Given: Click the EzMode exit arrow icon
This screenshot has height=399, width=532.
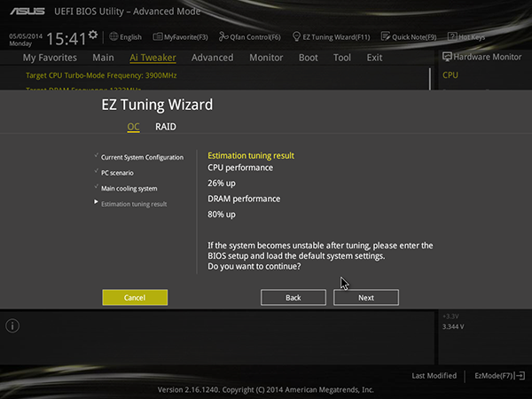Looking at the screenshot, I should pyautogui.click(x=520, y=376).
